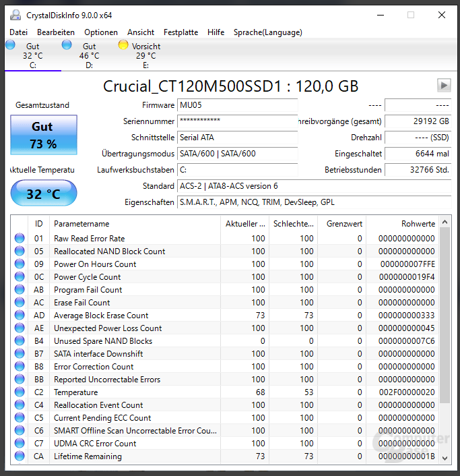The width and height of the screenshot is (460, 476).
Task: Click the Schlechte... column header
Action: tap(294, 224)
